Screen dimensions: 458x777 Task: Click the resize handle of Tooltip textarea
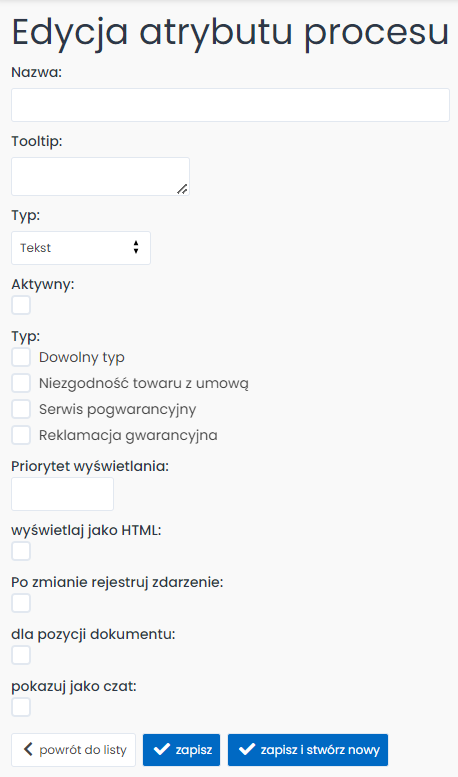[x=182, y=188]
